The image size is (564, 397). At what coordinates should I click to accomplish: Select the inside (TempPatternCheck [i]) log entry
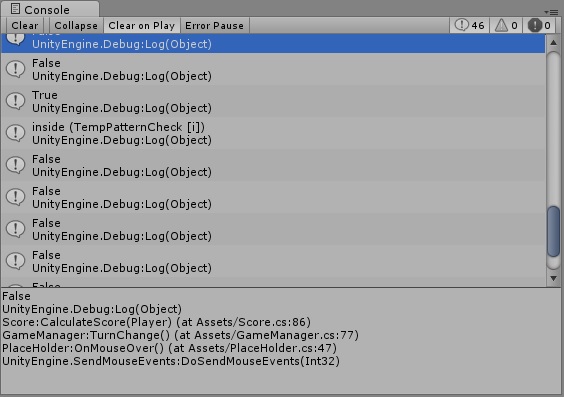pos(273,133)
